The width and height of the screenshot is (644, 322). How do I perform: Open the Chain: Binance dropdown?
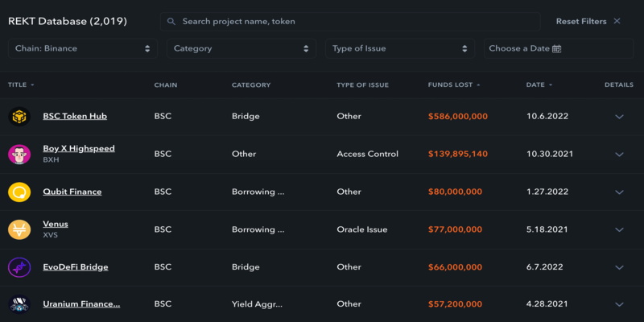pos(83,48)
